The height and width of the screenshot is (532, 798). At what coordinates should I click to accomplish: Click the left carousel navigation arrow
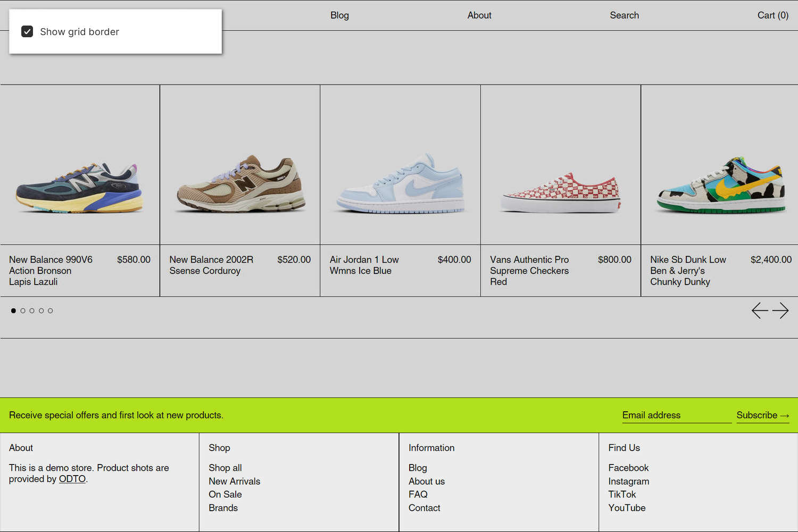click(x=760, y=310)
